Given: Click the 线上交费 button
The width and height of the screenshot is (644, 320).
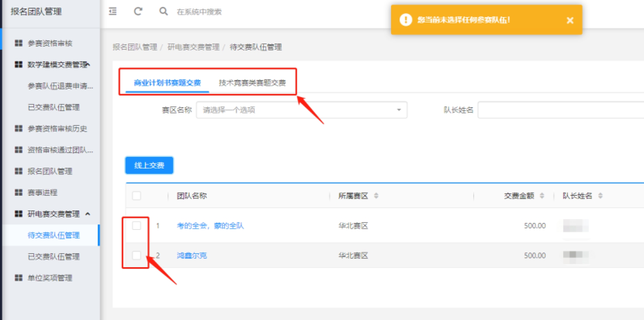Looking at the screenshot, I should pos(149,165).
